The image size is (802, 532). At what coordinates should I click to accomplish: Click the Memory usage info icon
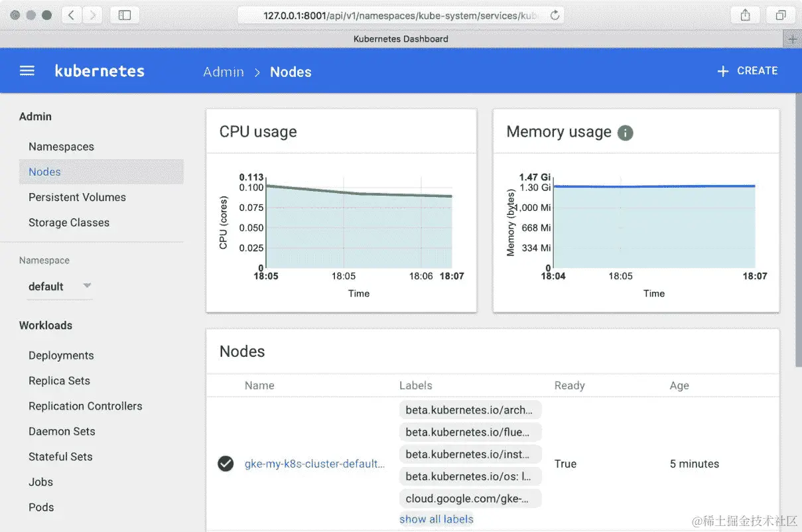[x=625, y=133]
